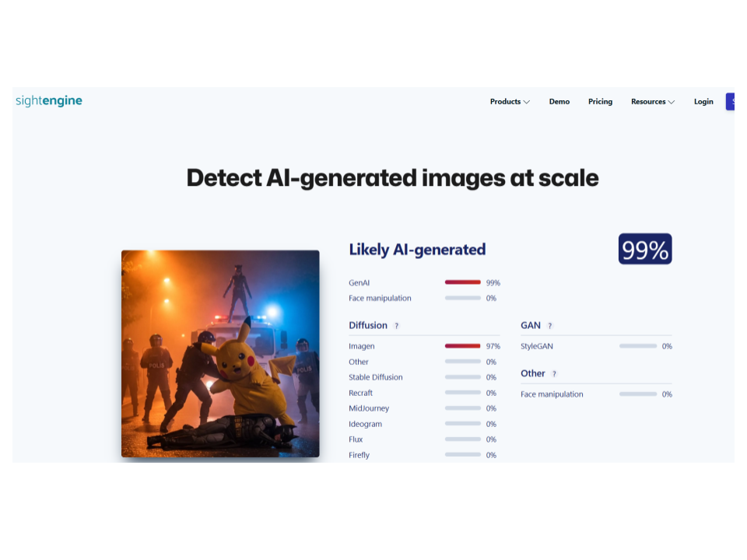Click the Diffusion help question-mark icon
This screenshot has height=560, width=747.
pos(396,326)
